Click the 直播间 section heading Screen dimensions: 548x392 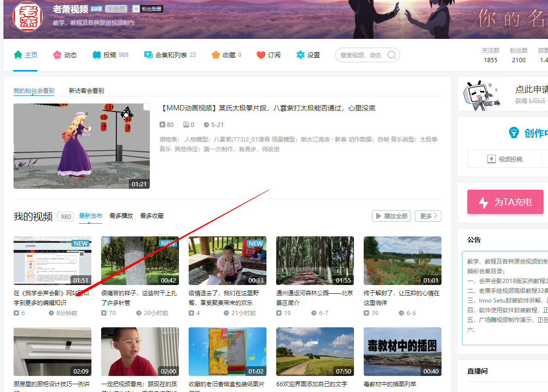click(477, 371)
